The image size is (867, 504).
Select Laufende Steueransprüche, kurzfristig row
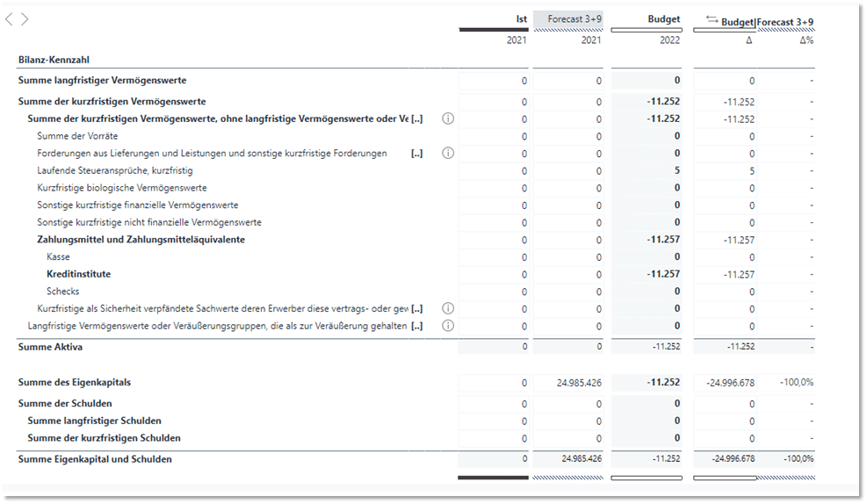(x=115, y=170)
